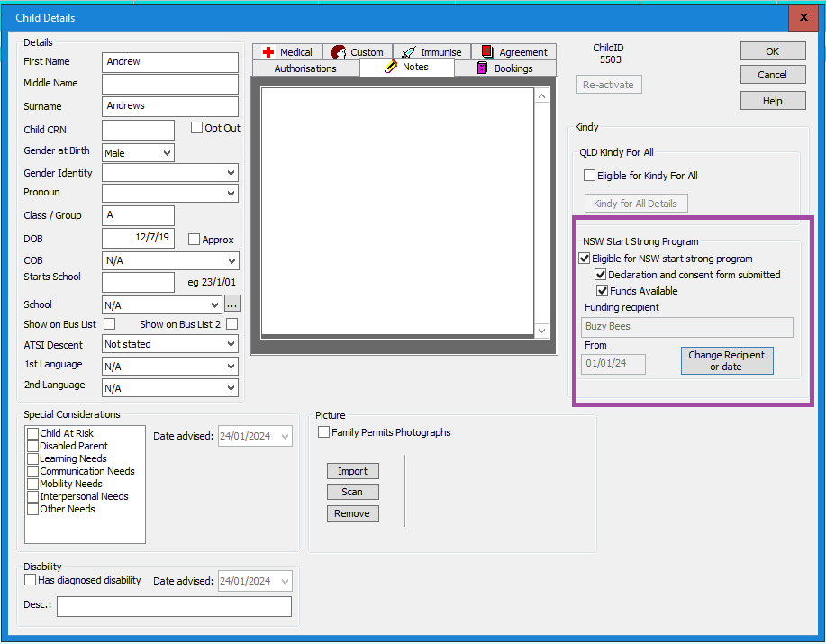Tick Eligible for Kindy For All
Viewport: 826px width, 644px height.
(x=590, y=176)
